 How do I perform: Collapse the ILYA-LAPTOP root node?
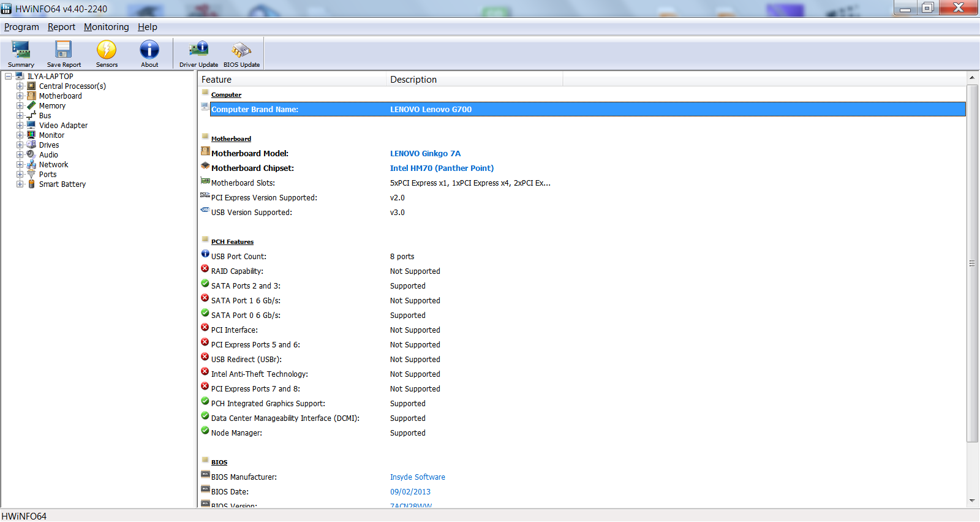(x=9, y=77)
